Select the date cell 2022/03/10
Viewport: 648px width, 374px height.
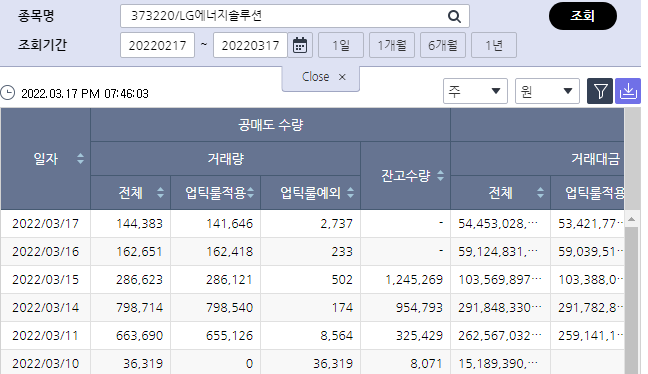click(45, 364)
